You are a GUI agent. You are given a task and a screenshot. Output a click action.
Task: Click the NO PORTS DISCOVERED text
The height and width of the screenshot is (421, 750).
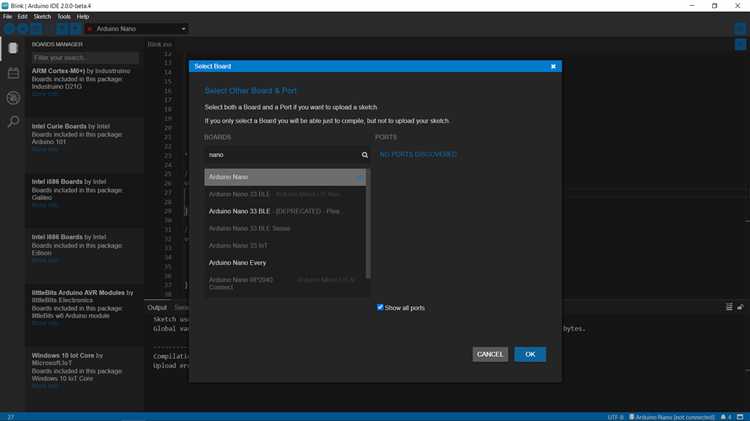(x=418, y=155)
